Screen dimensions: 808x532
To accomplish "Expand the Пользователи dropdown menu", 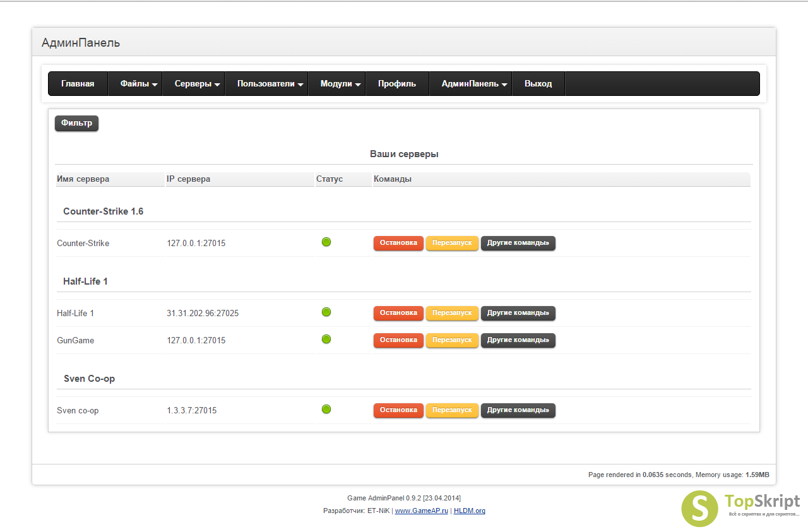I will tap(266, 83).
